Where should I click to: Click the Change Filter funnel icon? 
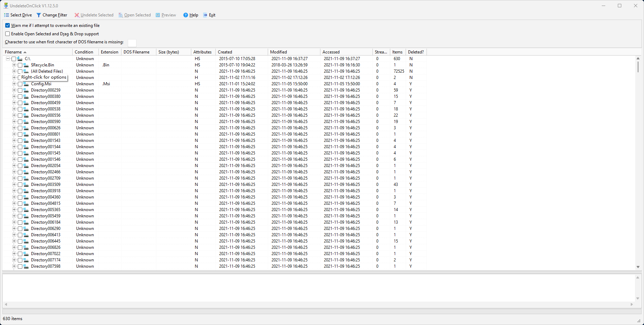point(39,15)
